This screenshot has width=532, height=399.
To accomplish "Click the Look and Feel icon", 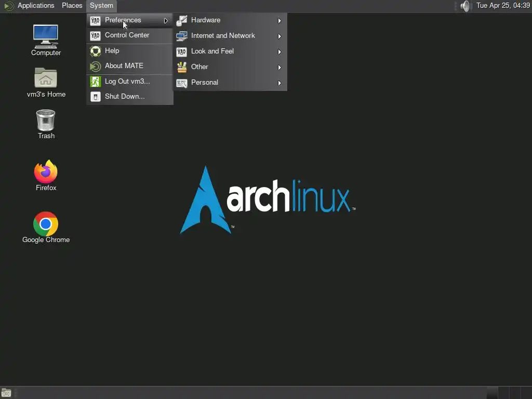I will pos(182,51).
